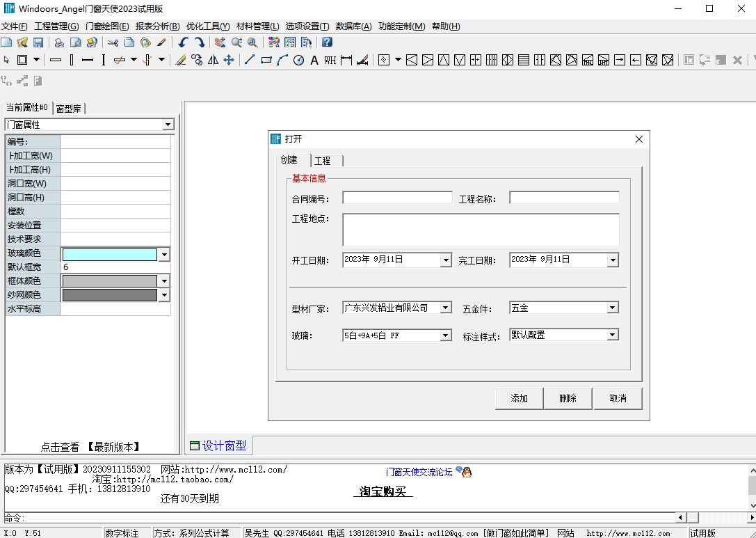The width and height of the screenshot is (756, 538).
Task: Select the 设计窗型 bottom tab
Action: tap(218, 445)
